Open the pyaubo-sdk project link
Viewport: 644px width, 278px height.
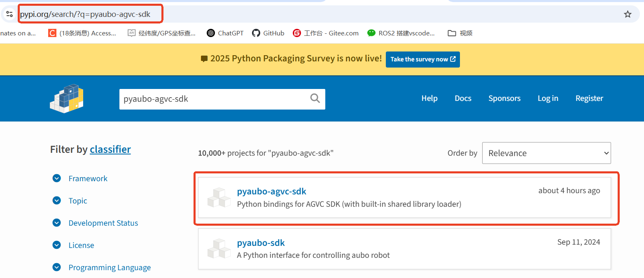pos(261,243)
